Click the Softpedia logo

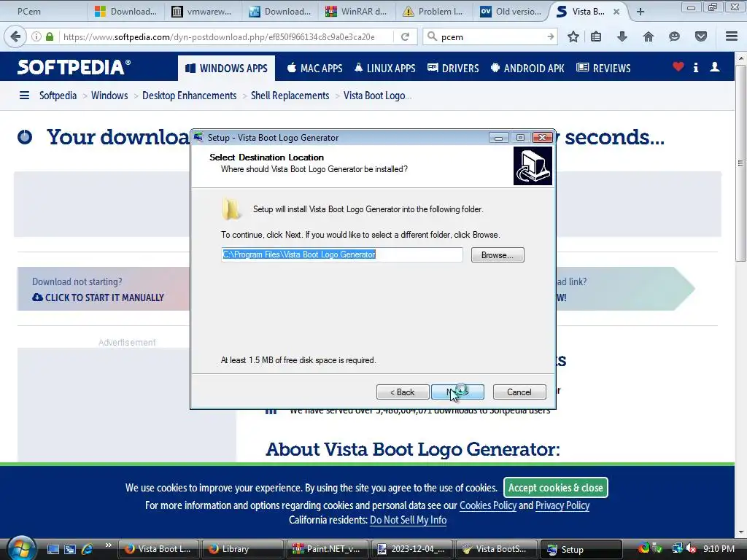[x=74, y=67]
